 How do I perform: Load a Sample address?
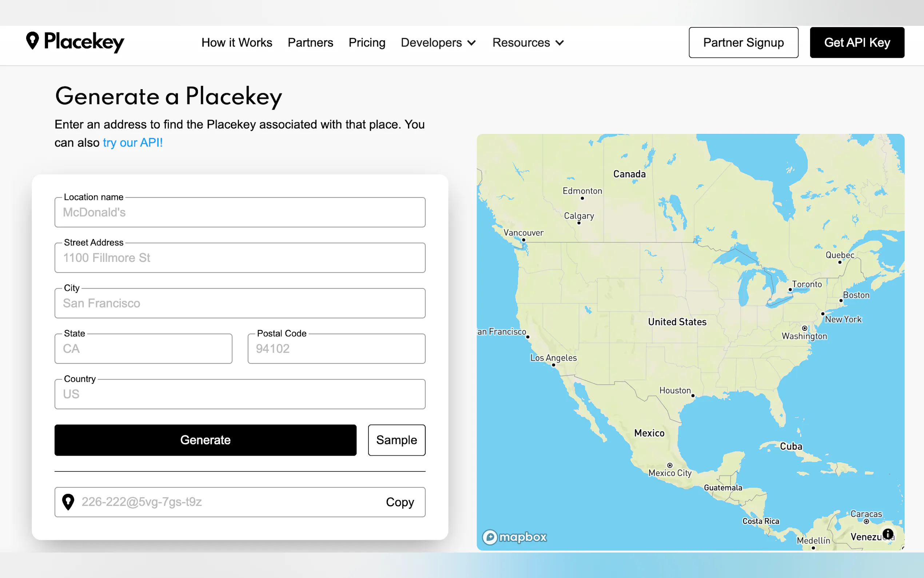[x=396, y=440]
